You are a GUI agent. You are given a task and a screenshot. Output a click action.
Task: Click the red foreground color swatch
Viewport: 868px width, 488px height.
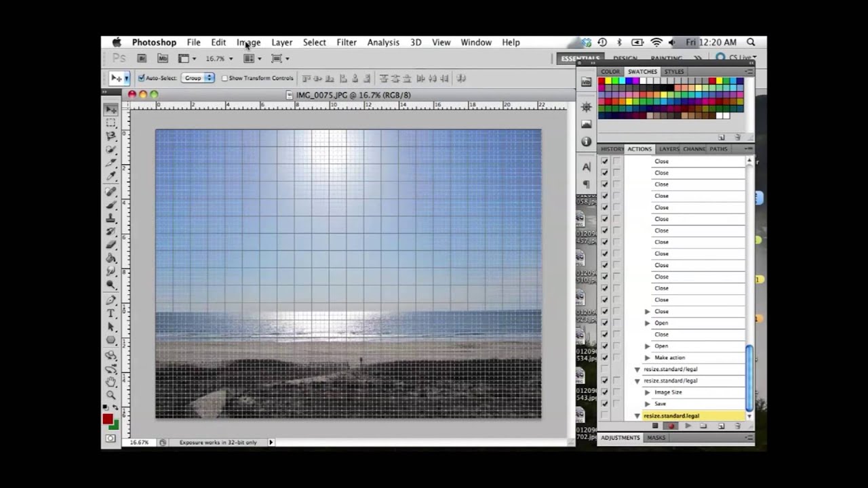107,419
